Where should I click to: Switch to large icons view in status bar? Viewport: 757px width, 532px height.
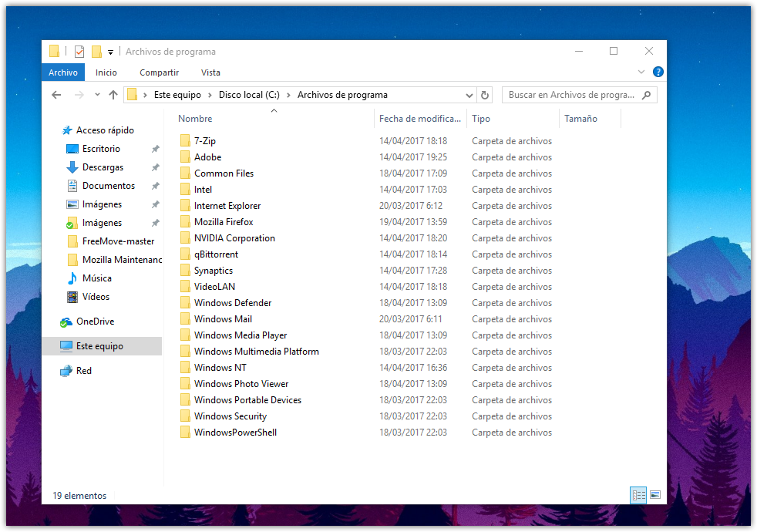pos(655,495)
